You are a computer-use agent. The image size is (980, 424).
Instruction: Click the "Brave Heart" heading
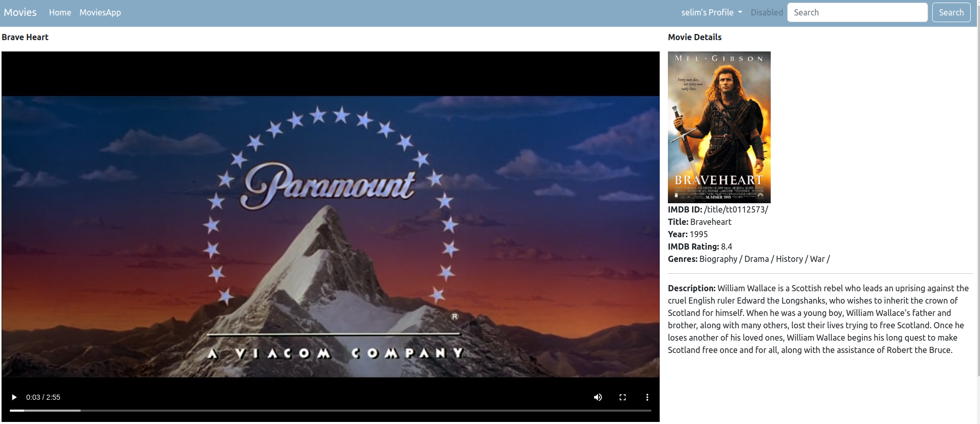(25, 37)
